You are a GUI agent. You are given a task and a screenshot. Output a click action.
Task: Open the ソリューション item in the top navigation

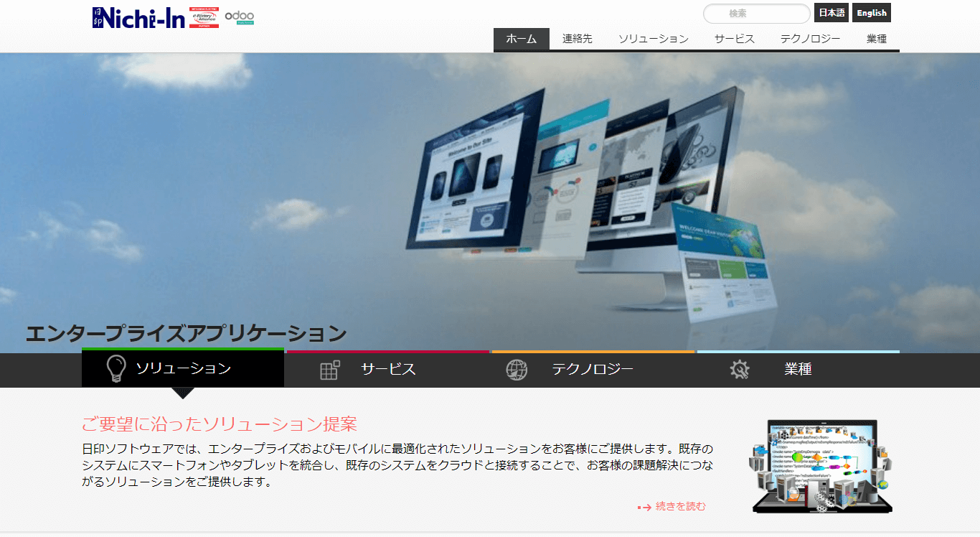click(652, 39)
